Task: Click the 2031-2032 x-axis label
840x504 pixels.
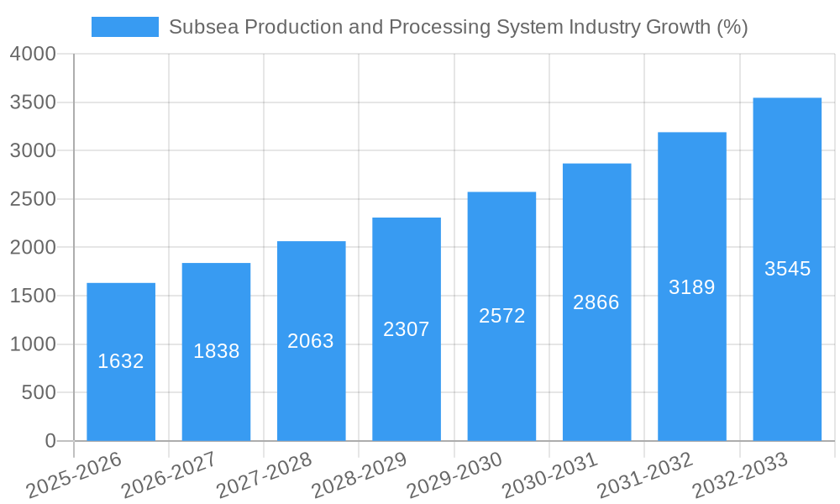Action: pos(645,475)
